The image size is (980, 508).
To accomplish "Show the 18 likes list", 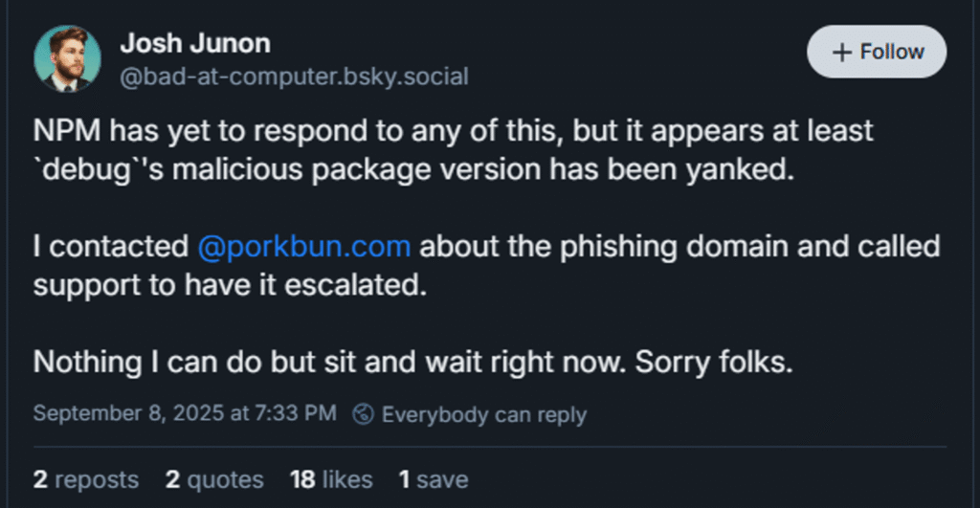I will click(330, 478).
